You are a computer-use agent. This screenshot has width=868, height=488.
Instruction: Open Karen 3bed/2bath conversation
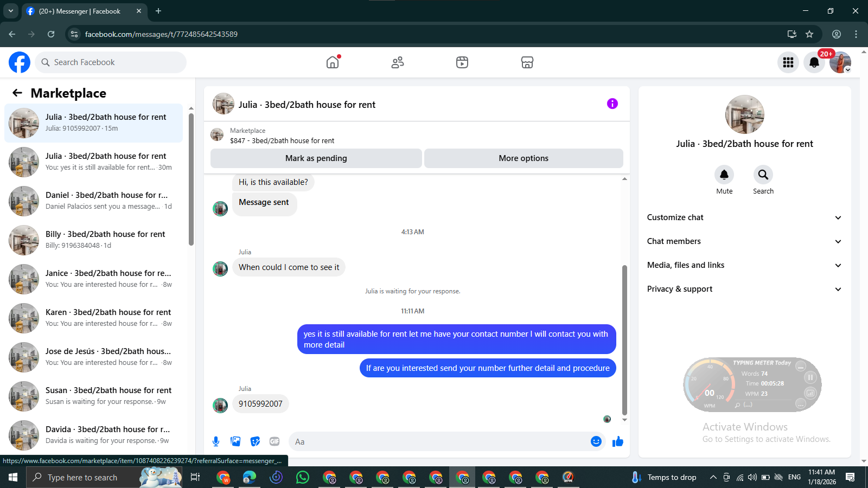(94, 318)
